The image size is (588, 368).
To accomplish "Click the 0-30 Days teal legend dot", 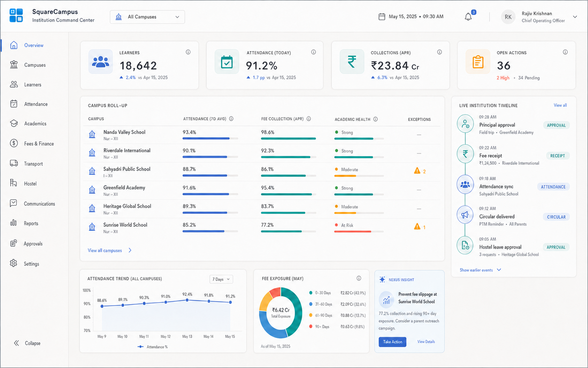I will pos(311,293).
